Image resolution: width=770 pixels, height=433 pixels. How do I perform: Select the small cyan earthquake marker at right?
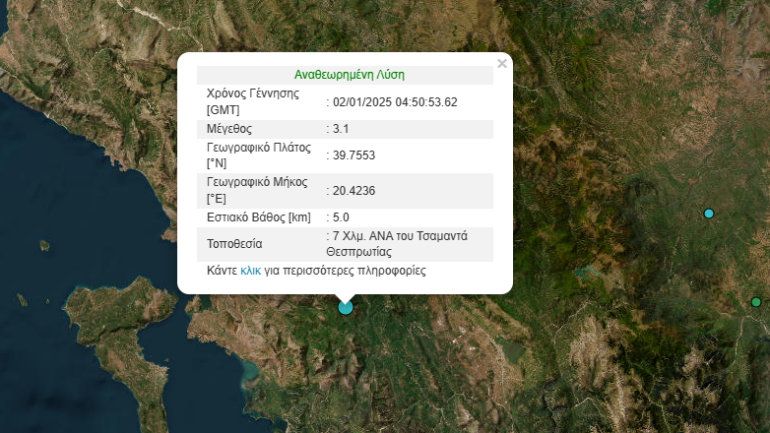[709, 213]
